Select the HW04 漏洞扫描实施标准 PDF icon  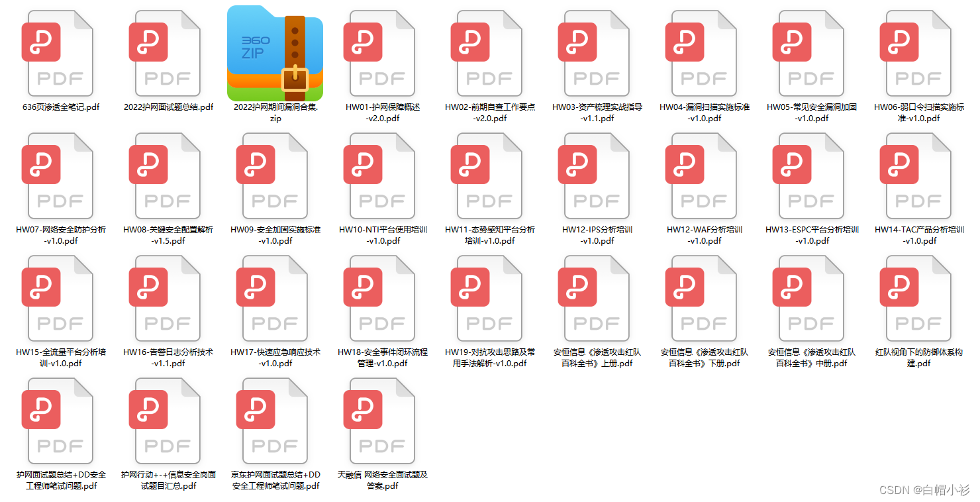coord(701,53)
